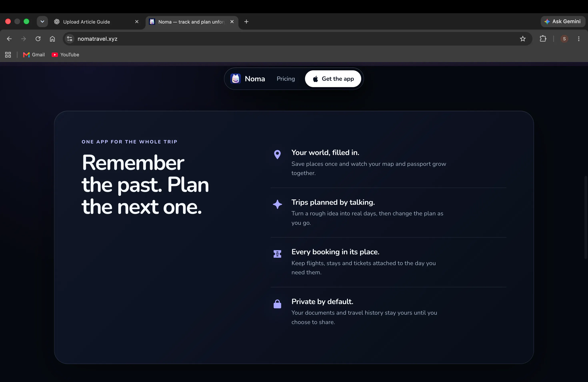This screenshot has height=382, width=588.
Task: Click the Trips planned by talking heading
Action: [333, 202]
